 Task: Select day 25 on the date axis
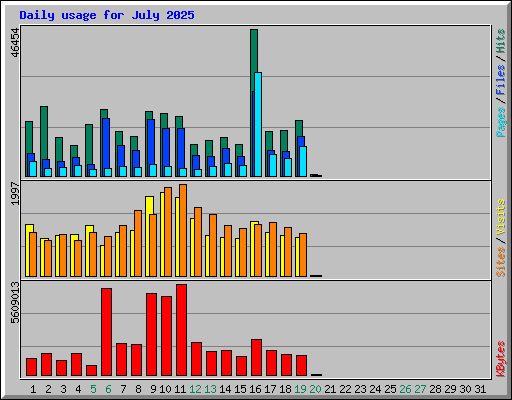click(390, 389)
